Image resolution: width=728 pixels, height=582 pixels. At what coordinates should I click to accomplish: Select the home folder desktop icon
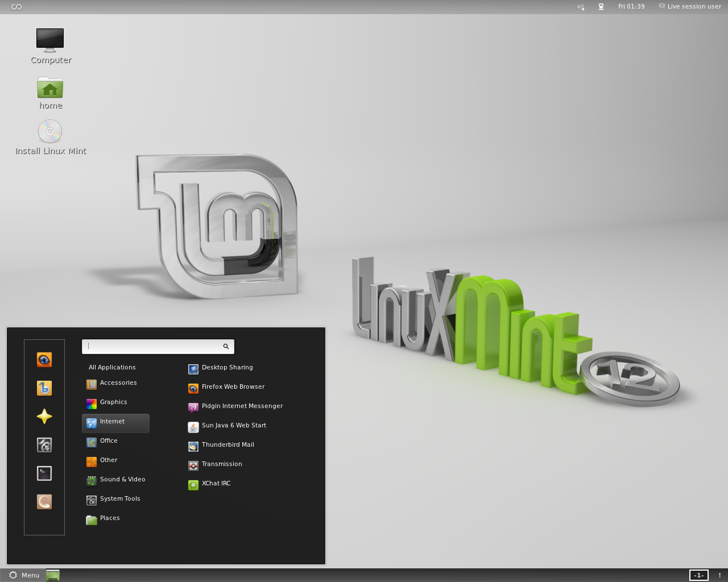click(51, 94)
